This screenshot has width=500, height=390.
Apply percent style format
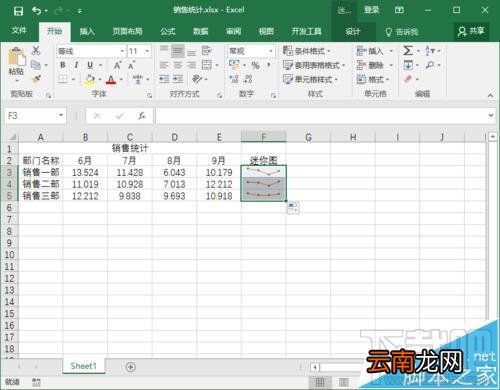point(255,65)
